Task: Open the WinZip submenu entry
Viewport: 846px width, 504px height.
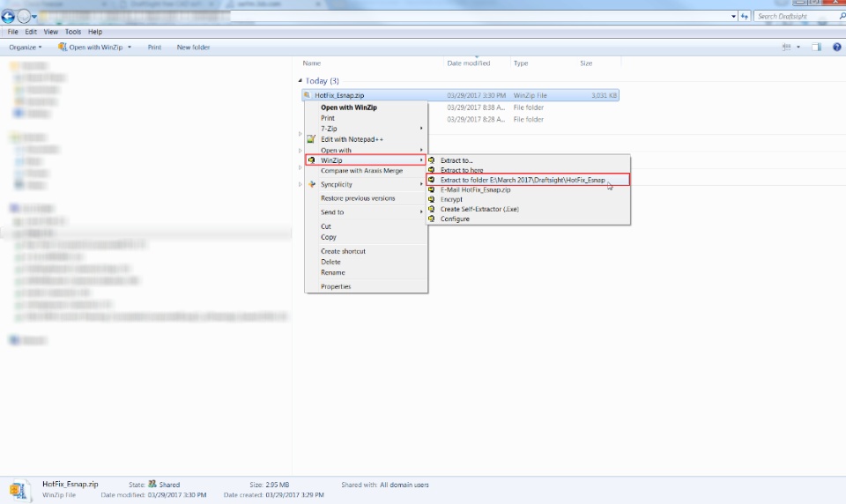Action: point(367,160)
